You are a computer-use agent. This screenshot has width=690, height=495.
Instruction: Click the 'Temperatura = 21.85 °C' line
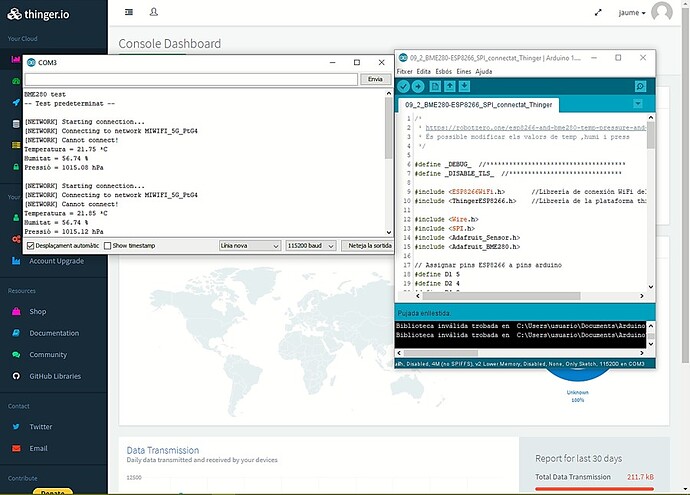(x=66, y=213)
